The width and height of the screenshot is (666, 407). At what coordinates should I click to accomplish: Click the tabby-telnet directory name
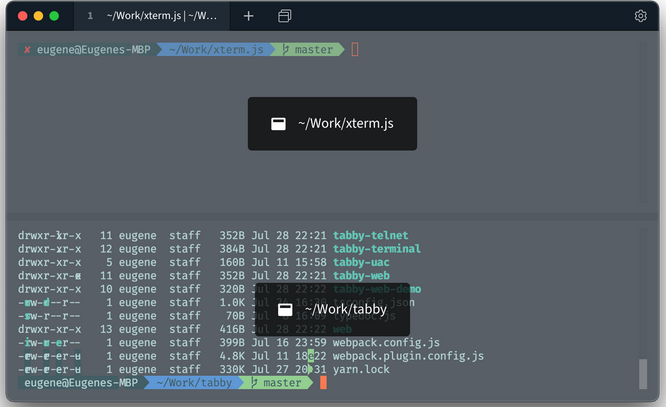click(370, 235)
